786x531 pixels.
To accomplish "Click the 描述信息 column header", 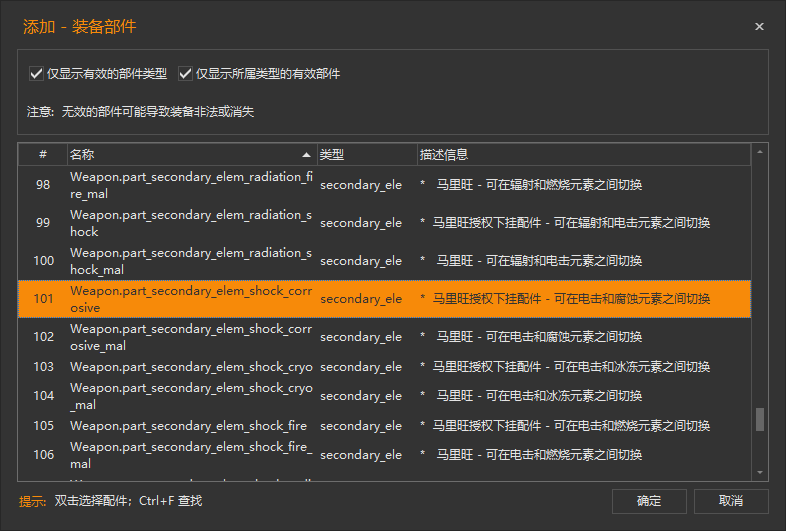I will (x=582, y=155).
